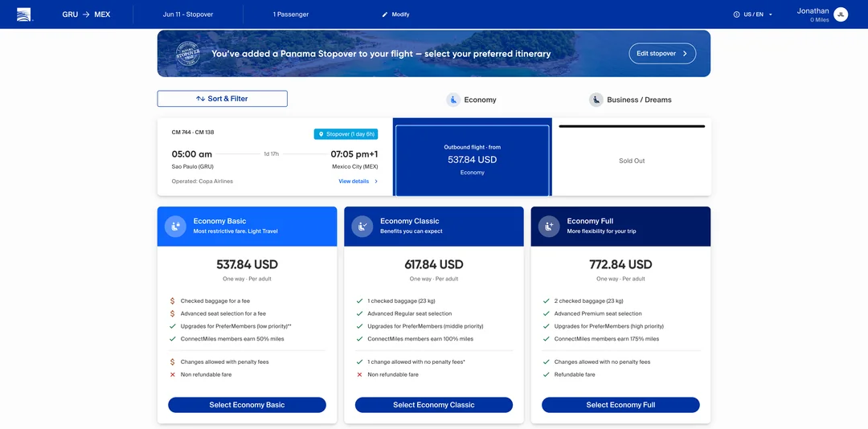Viewport: 868px width, 429px height.
Task: Click the Economy Full header icon
Action: coord(549,226)
